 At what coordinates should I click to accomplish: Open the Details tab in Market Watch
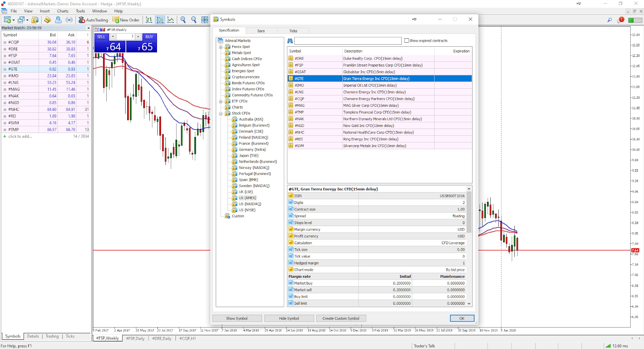pos(33,336)
